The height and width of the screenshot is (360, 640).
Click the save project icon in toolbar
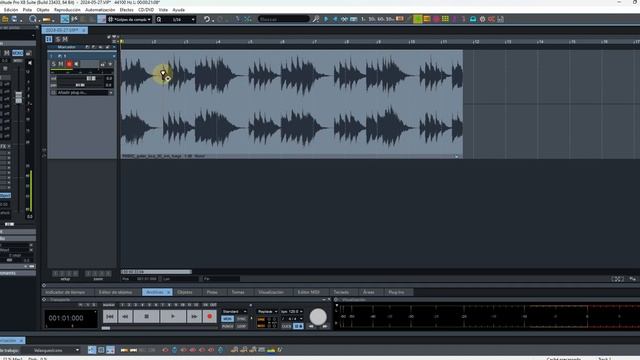click(15, 19)
